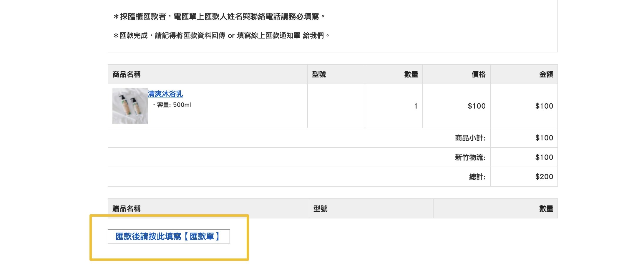Viewport: 644px width, 272px height.
Task: Select the 數量 header in the gift table
Action: coord(546,209)
